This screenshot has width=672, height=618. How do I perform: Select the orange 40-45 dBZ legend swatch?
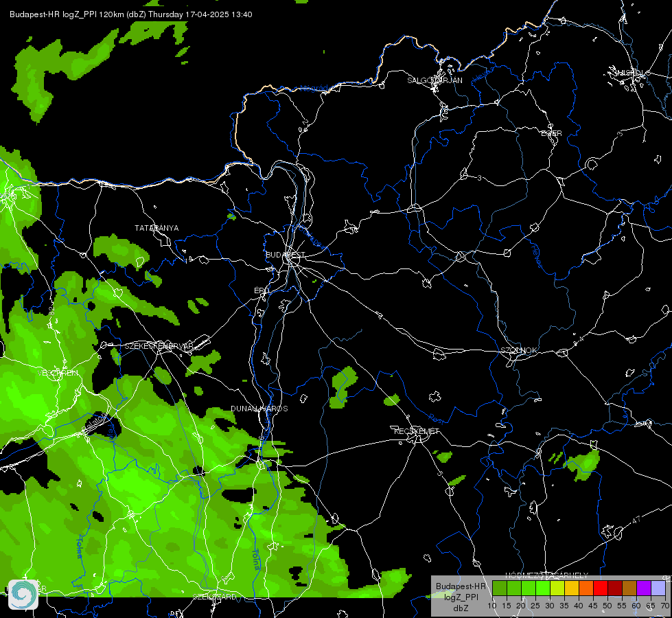(586, 588)
